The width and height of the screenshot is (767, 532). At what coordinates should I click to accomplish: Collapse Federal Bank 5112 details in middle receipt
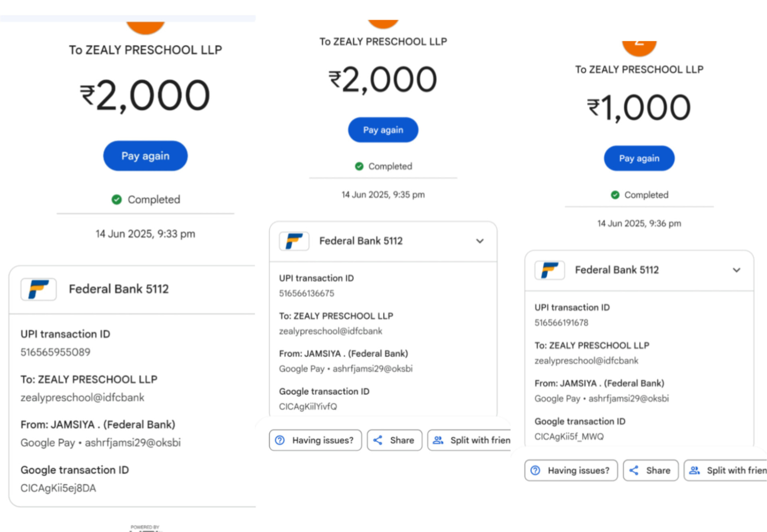480,241
